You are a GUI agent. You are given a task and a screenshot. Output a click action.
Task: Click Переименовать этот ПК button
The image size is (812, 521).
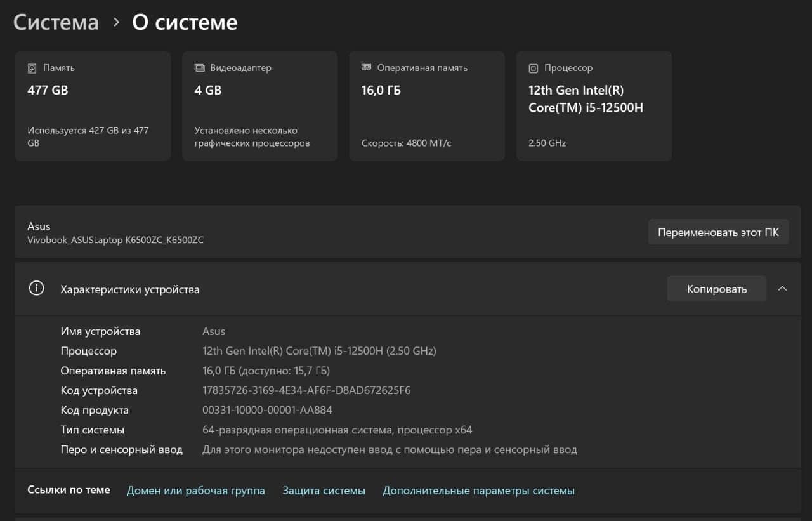[718, 232]
